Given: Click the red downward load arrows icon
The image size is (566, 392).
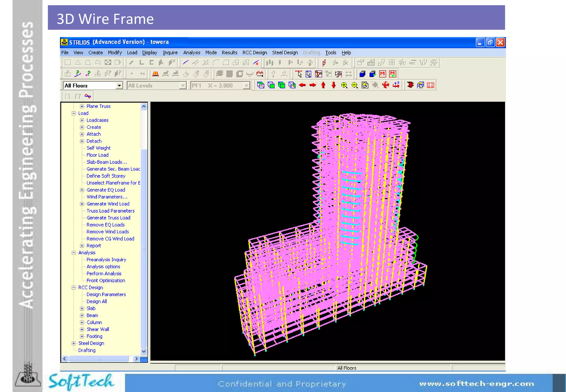Looking at the screenshot, I should (x=431, y=85).
